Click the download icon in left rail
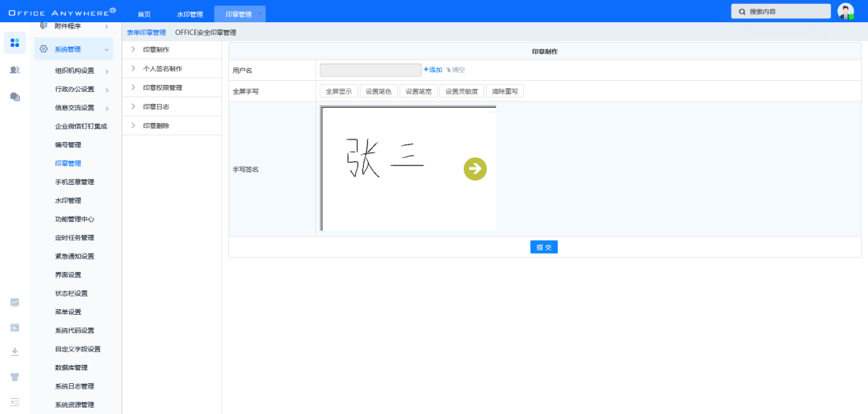The height and width of the screenshot is (414, 868). pos(14,351)
